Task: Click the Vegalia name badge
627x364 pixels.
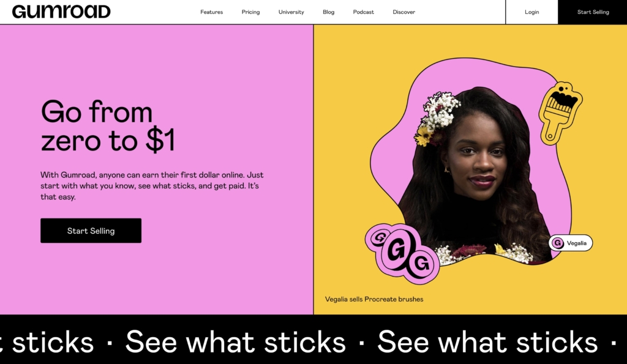Action: tap(571, 243)
